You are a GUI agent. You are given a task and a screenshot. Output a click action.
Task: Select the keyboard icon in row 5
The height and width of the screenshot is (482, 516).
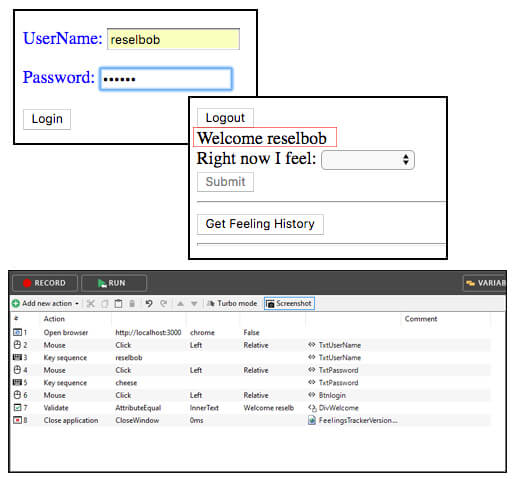click(x=17, y=382)
